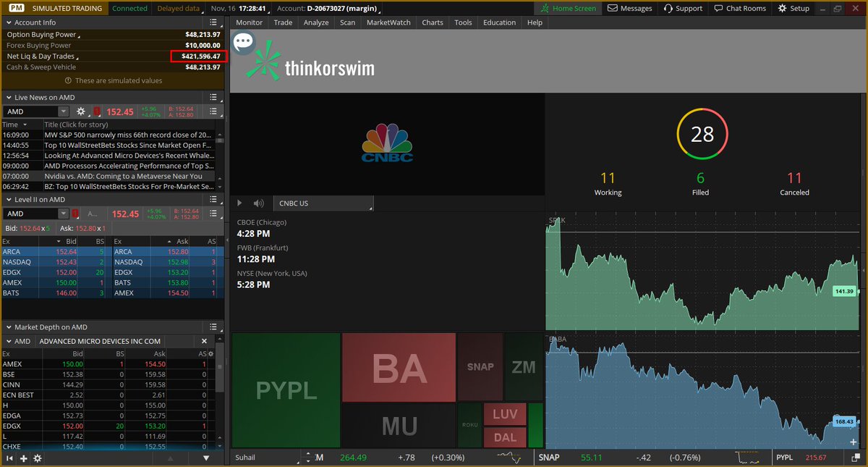Open quote row menu in Live News
Image resolution: width=868 pixels, height=467 pixels.
click(x=213, y=112)
